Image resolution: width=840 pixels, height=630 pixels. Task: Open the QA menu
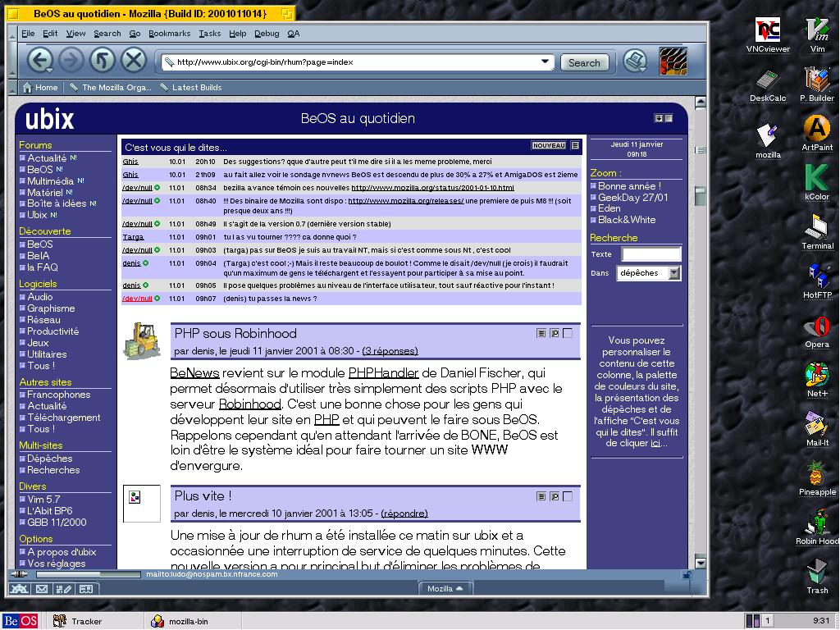[293, 33]
